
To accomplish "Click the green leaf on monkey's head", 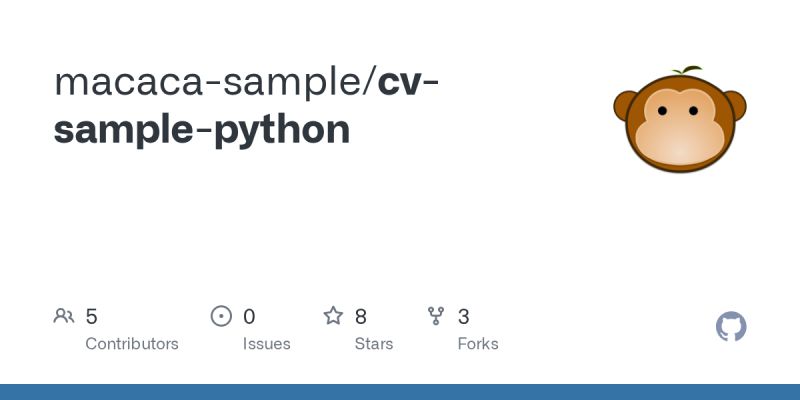I will tap(687, 70).
